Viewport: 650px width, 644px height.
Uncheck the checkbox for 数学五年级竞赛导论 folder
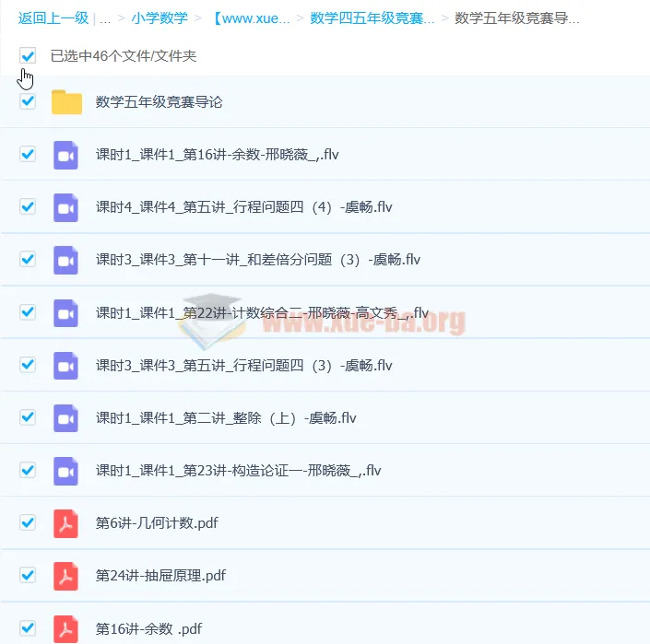point(28,101)
